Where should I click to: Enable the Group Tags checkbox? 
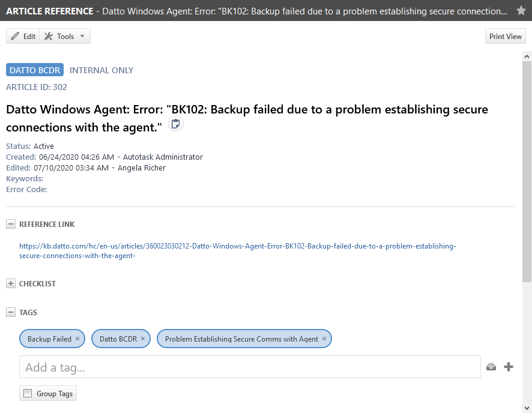pyautogui.click(x=28, y=393)
